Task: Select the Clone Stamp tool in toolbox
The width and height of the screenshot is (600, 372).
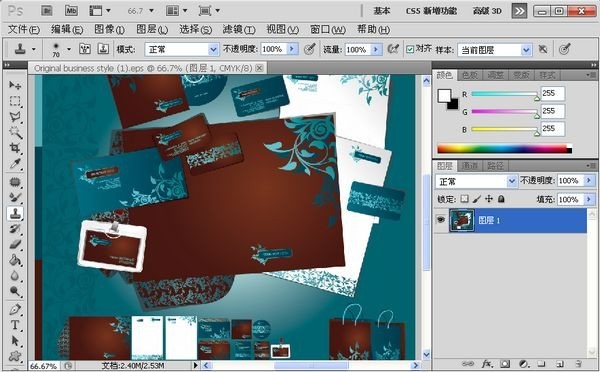Action: (15, 214)
